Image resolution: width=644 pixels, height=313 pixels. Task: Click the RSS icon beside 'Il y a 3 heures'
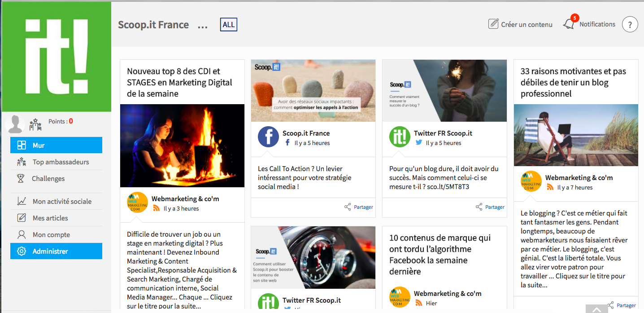[x=157, y=208]
